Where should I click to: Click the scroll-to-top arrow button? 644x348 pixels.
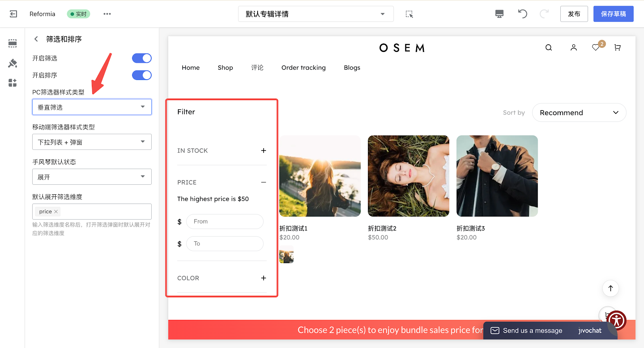coord(611,288)
